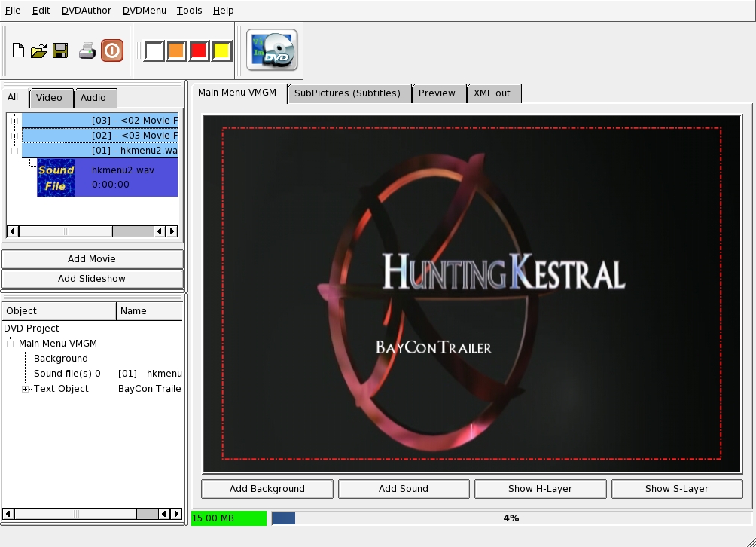Collapse the Main Menu VMGM node
The image size is (756, 547).
pos(11,344)
